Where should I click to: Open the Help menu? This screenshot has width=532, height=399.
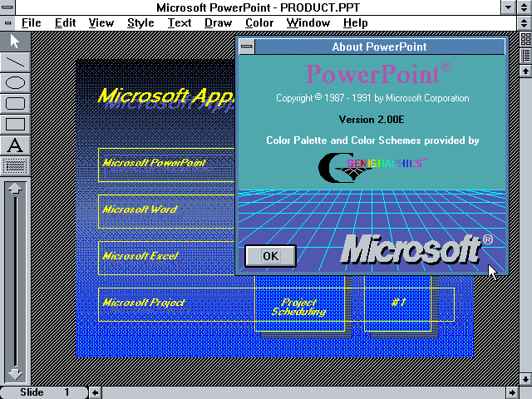click(x=355, y=22)
